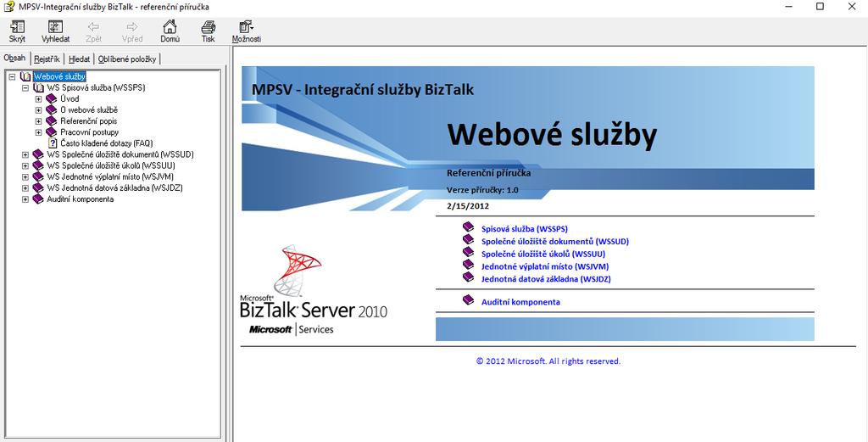Click the Skrýt (hide) toolbar icon
The image size is (868, 442).
click(17, 26)
